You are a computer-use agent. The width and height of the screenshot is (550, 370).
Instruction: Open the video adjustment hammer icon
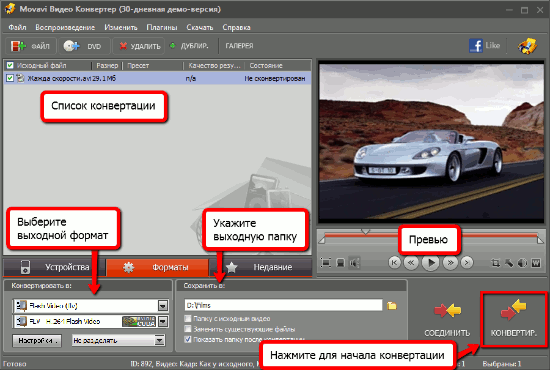tap(509, 263)
